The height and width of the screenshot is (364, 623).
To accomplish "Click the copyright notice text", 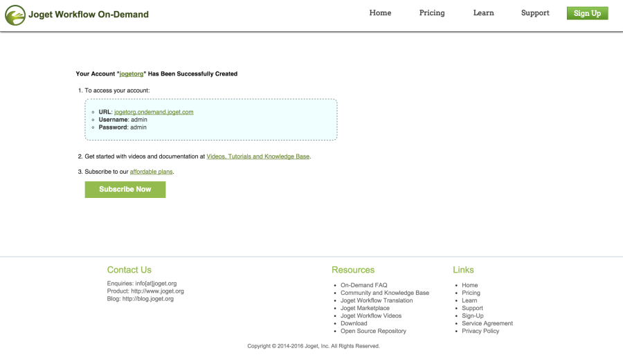I will tap(314, 346).
